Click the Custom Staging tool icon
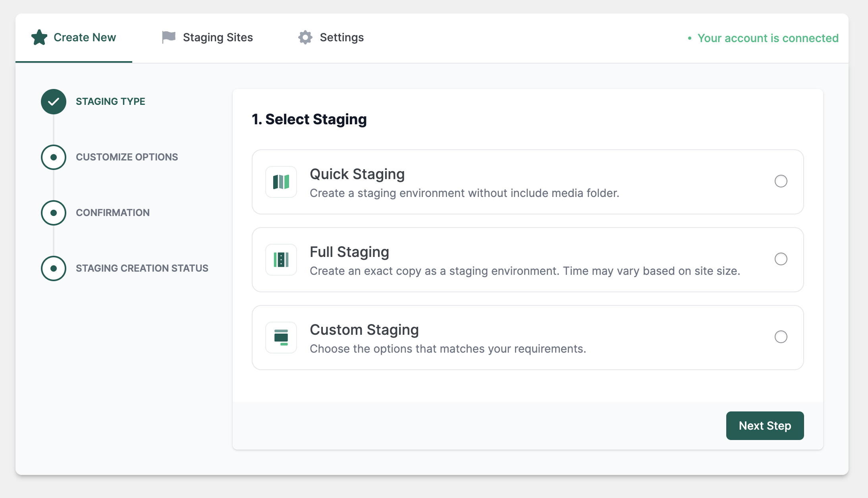Image resolution: width=868 pixels, height=498 pixels. [282, 337]
